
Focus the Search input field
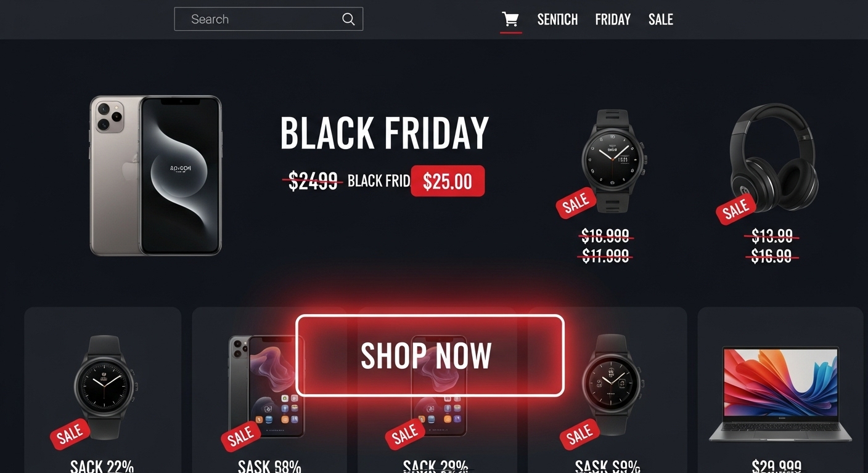coord(269,19)
